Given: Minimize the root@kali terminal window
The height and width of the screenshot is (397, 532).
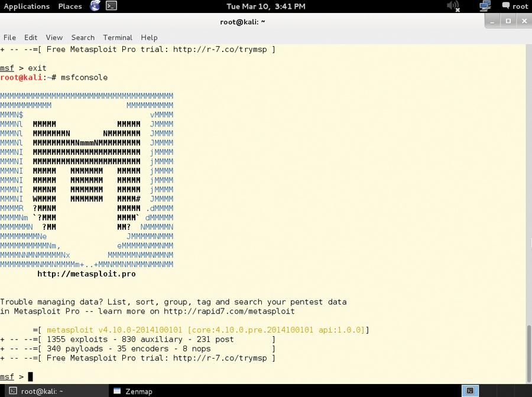Looking at the screenshot, I should tap(492, 21).
